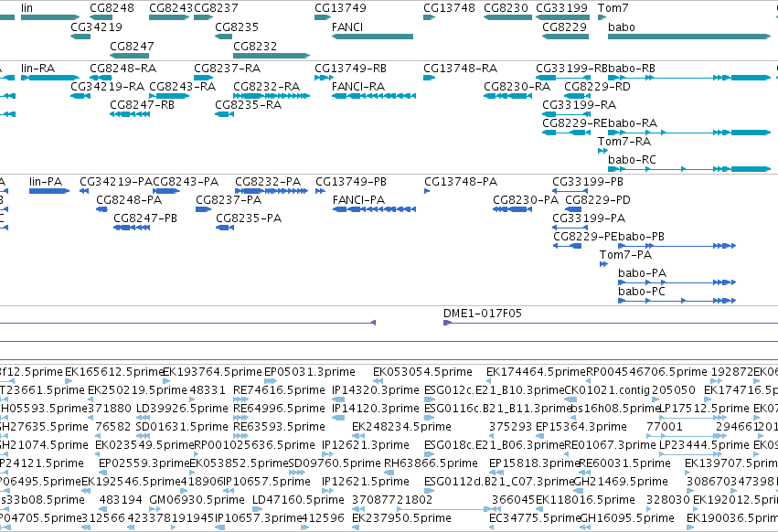Select transcript CG8229-RD
The width and height of the screenshot is (778, 532).
597,86
